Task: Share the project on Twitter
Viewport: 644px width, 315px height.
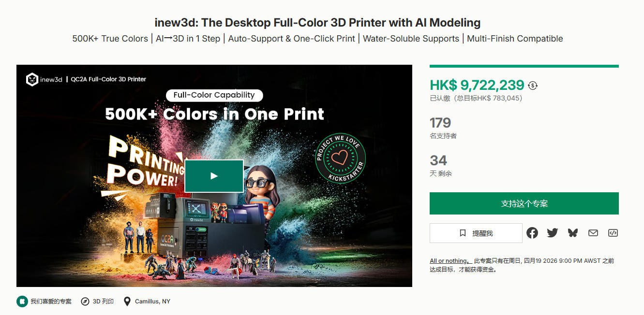Action: (553, 233)
